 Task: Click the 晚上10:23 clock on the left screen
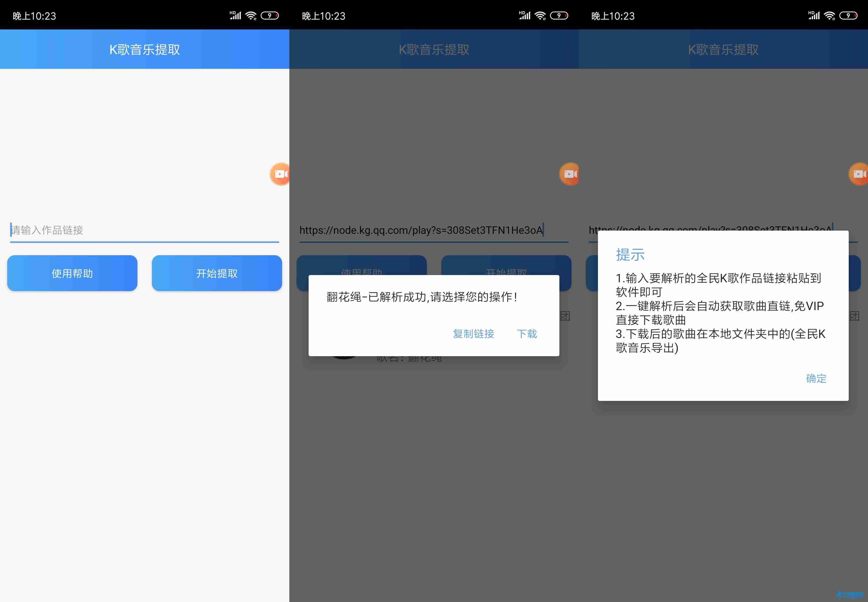pos(34,16)
